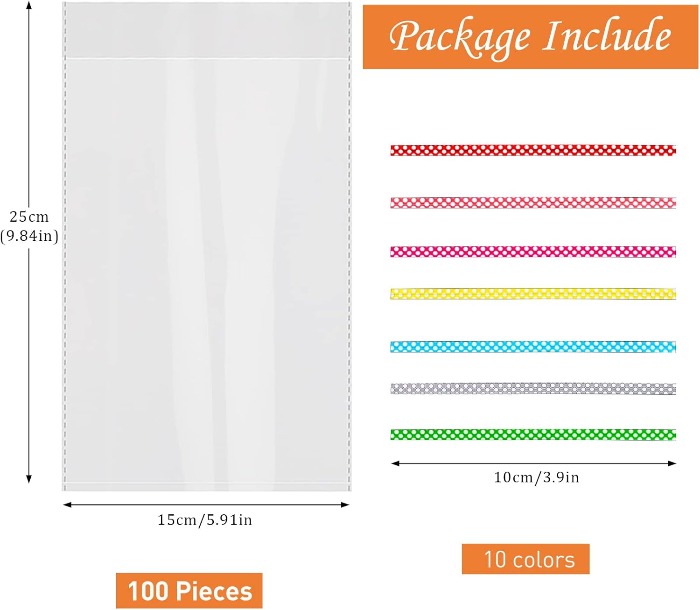Click the clear cellophane bag body
This screenshot has width=700, height=610.
(206, 271)
